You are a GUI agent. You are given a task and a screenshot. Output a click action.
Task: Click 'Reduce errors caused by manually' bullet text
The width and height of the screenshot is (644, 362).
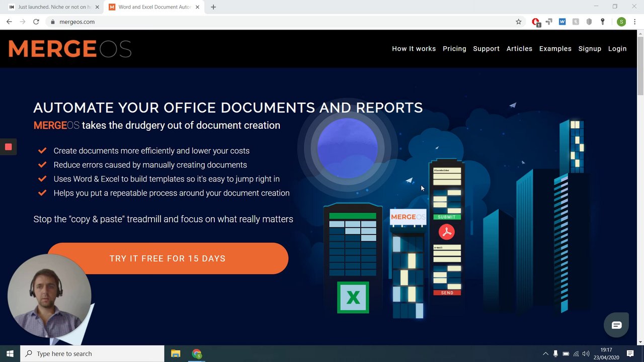(150, 165)
